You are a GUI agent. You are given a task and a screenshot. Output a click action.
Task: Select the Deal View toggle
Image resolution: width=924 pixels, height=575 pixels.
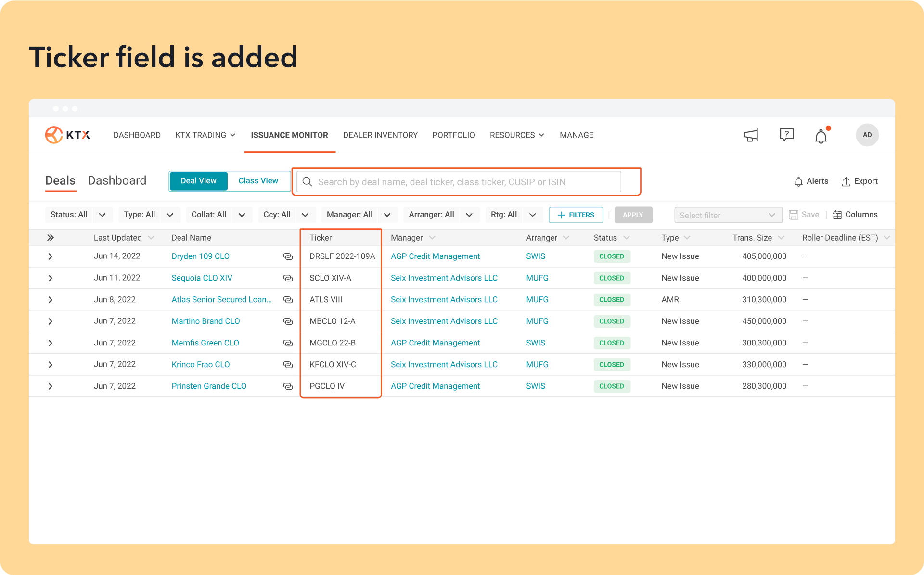point(198,181)
